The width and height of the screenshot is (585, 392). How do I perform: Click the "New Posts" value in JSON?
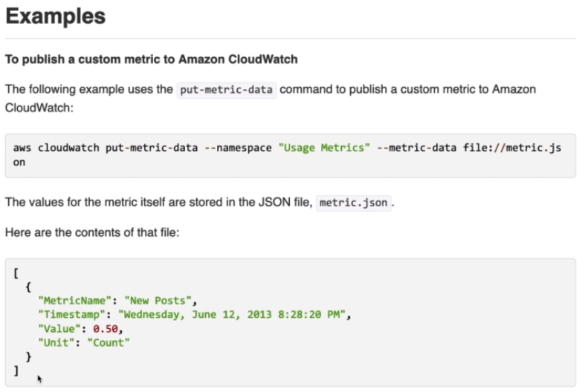(158, 301)
